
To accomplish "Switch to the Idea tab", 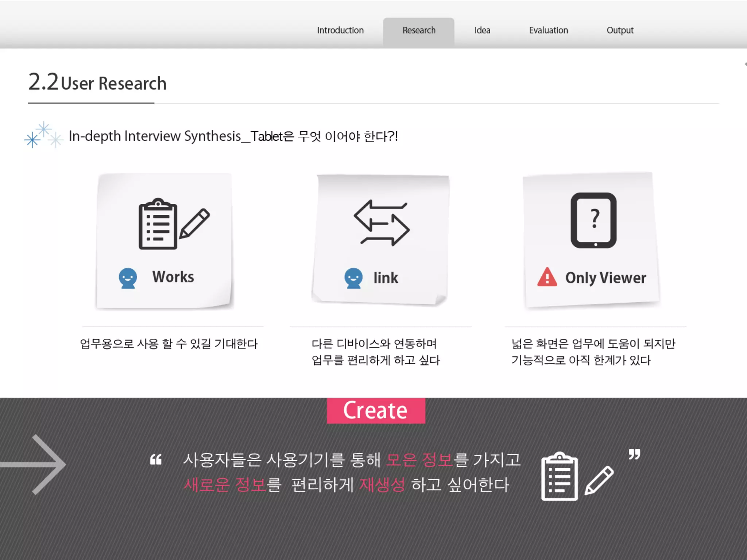I will pos(482,30).
